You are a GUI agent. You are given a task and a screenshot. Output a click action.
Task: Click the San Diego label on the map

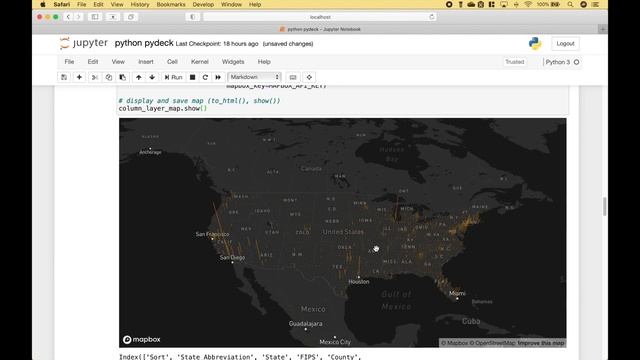(x=232, y=258)
